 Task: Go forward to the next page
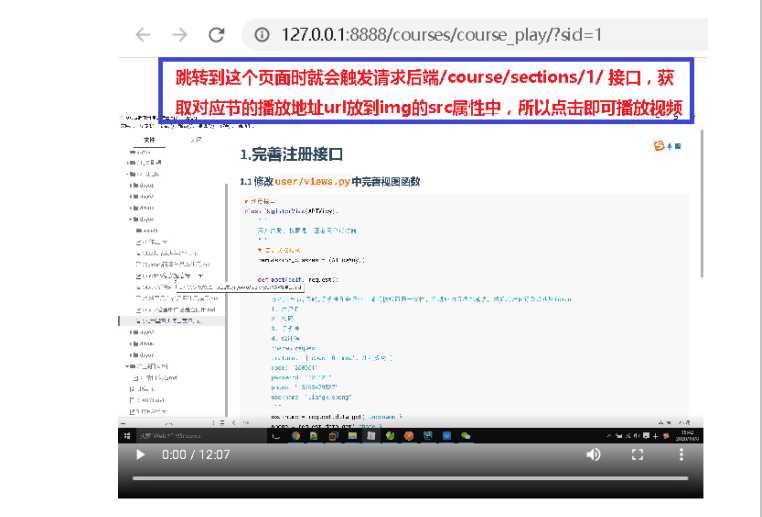[179, 34]
